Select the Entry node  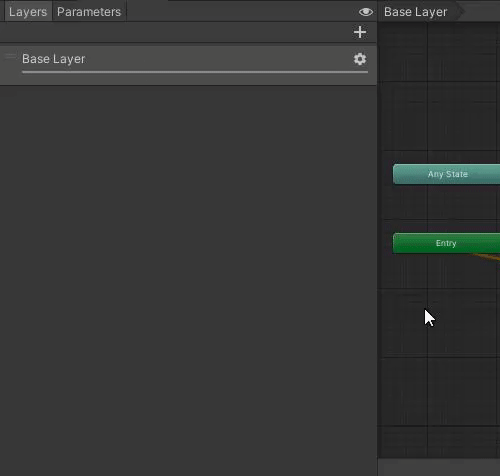point(447,243)
